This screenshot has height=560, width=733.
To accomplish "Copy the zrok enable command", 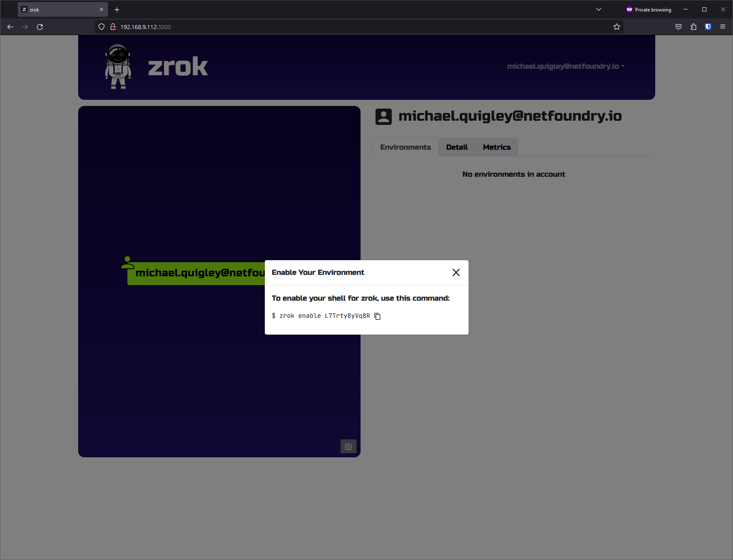I will [x=377, y=316].
